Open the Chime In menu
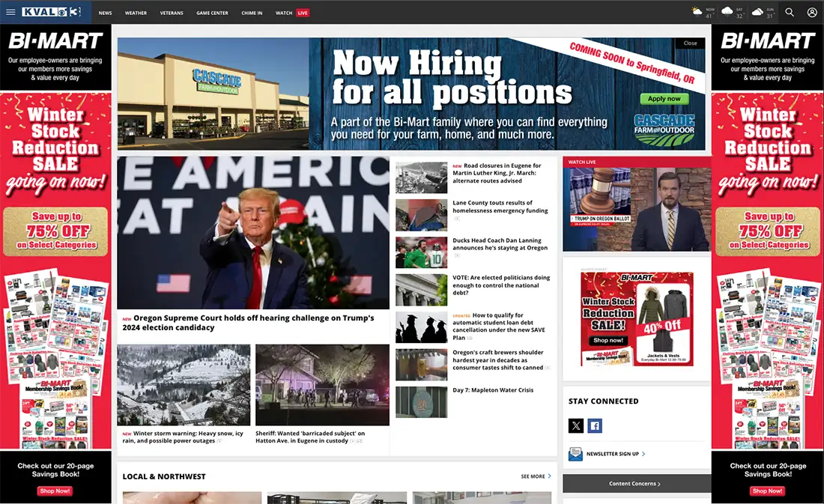Image resolution: width=824 pixels, height=504 pixels. pyautogui.click(x=252, y=13)
